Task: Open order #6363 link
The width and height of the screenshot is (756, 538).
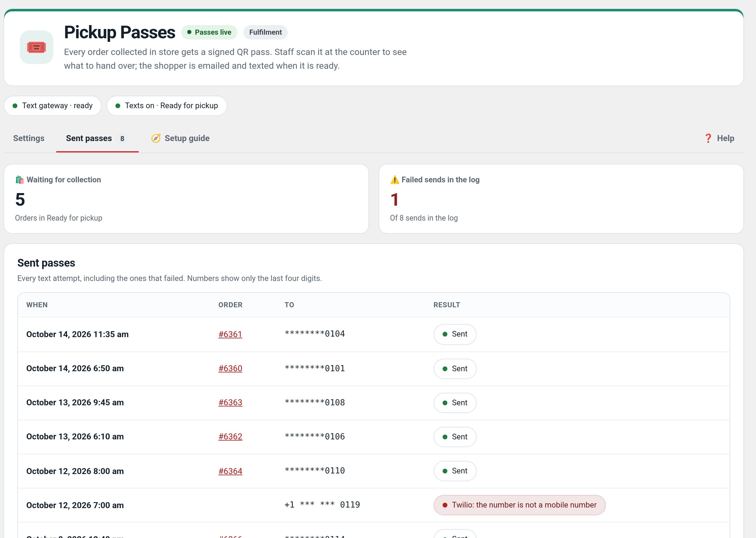Action: (x=230, y=403)
